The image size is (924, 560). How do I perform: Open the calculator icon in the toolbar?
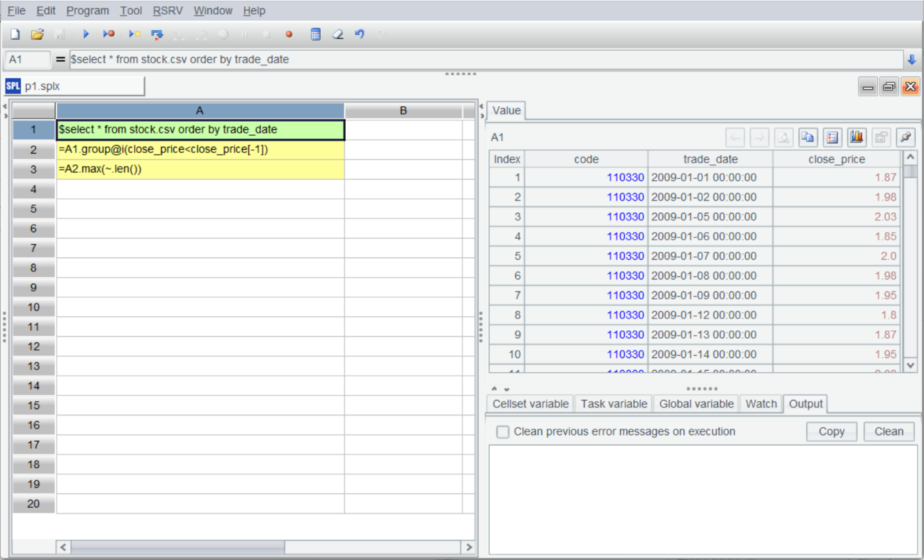(x=315, y=34)
